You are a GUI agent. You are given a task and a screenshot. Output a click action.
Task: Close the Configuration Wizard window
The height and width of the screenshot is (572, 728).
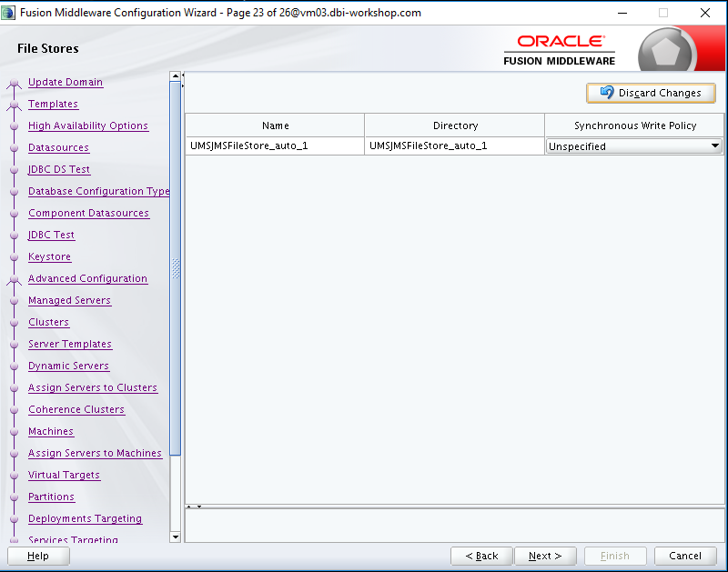[704, 13]
